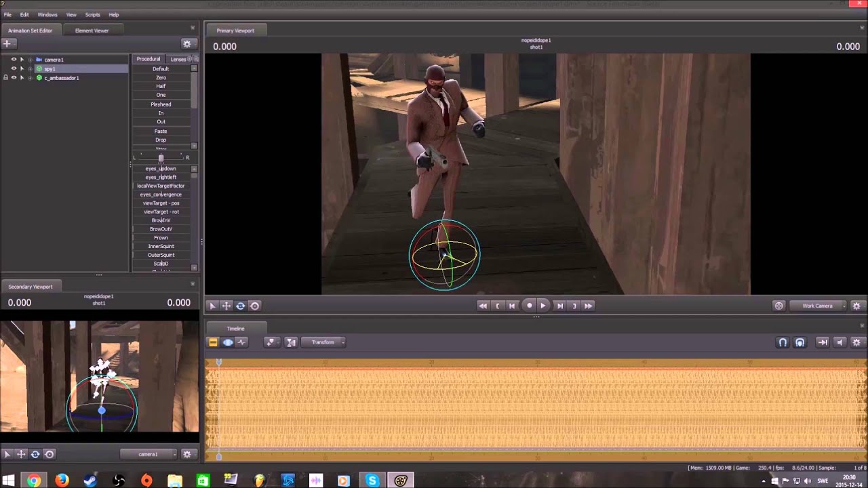This screenshot has width=868, height=488.
Task: Switch timeline to graph editor mode
Action: pyautogui.click(x=242, y=342)
